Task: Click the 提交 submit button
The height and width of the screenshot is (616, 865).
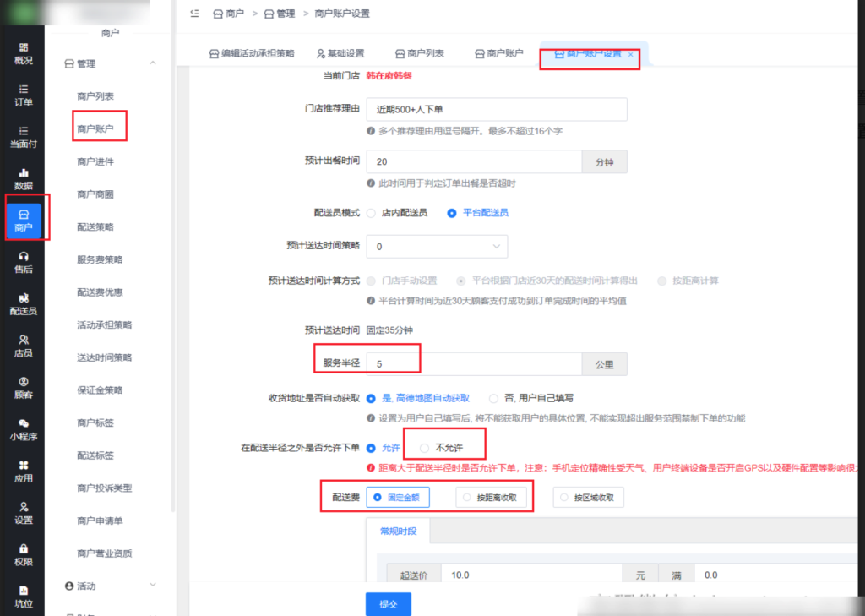Action: pos(388,604)
